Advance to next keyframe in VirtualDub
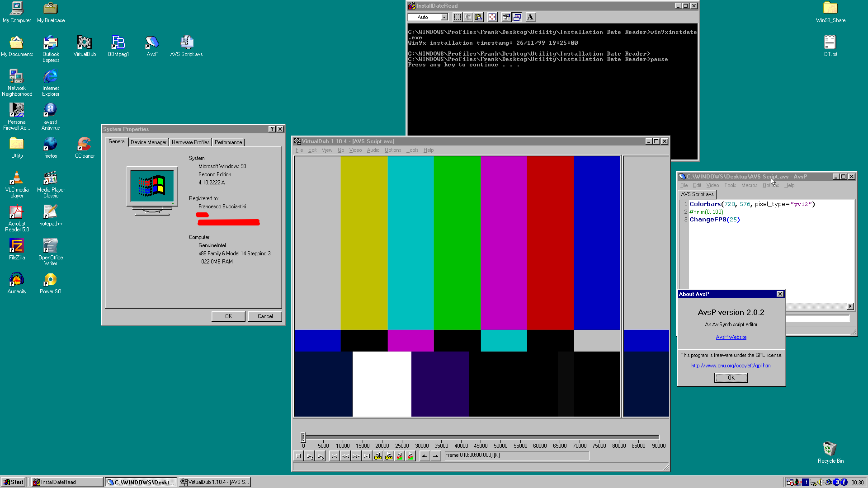 tap(389, 456)
